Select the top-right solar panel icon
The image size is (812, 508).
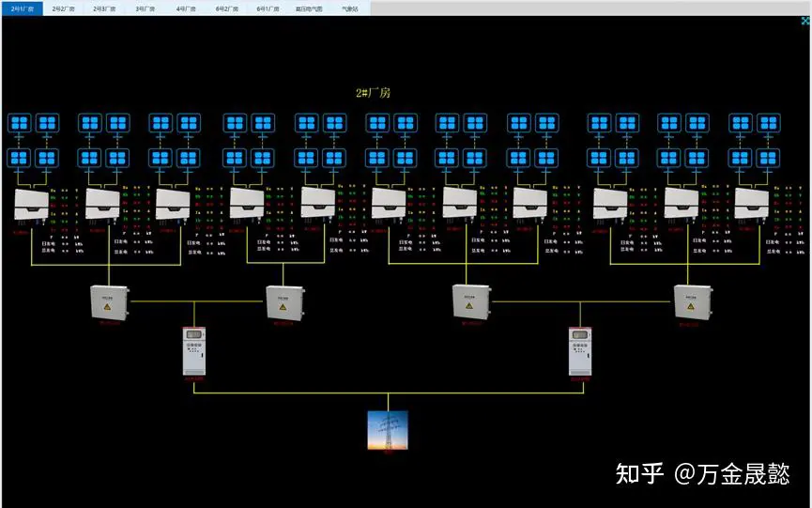[768, 123]
